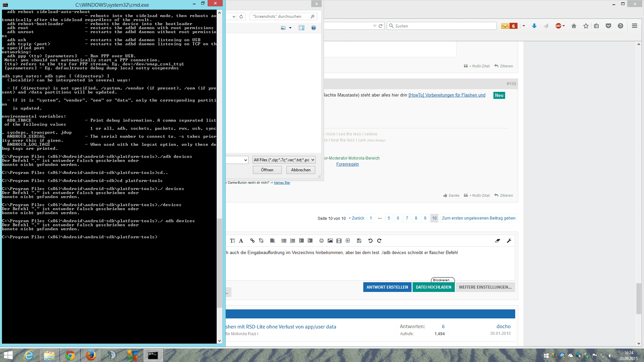Viewport: 644px width, 362px height.
Task: Open mail notifier dropdown arrow
Action: coord(524,26)
